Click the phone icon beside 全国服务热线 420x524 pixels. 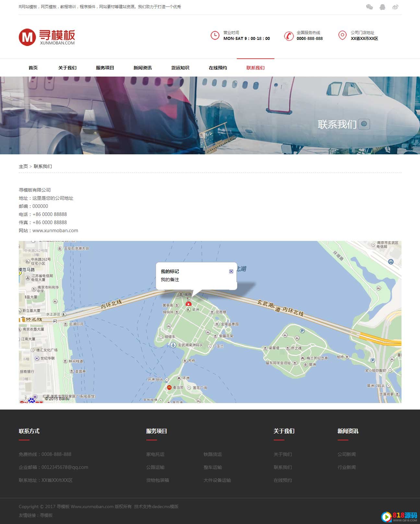tap(288, 36)
